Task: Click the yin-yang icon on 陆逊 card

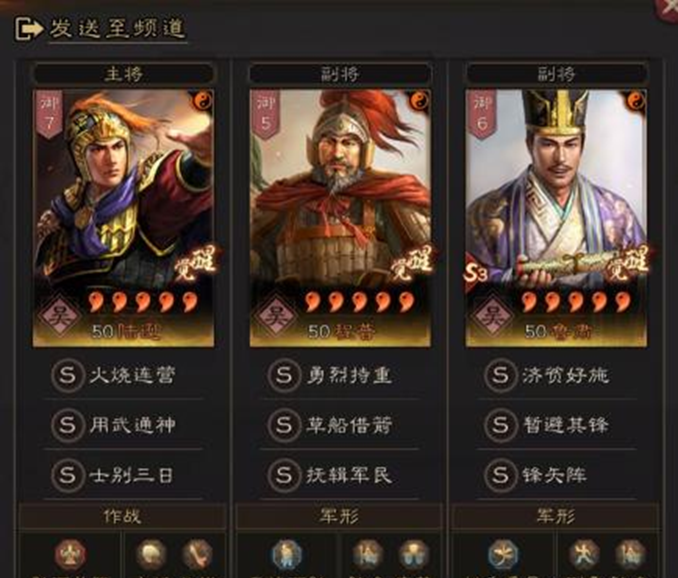Action: pyautogui.click(x=202, y=101)
